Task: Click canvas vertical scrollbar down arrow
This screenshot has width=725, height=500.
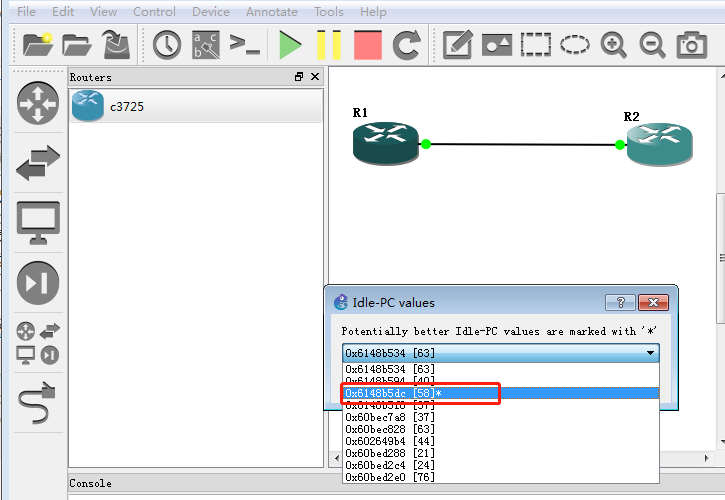Action: pos(721,442)
